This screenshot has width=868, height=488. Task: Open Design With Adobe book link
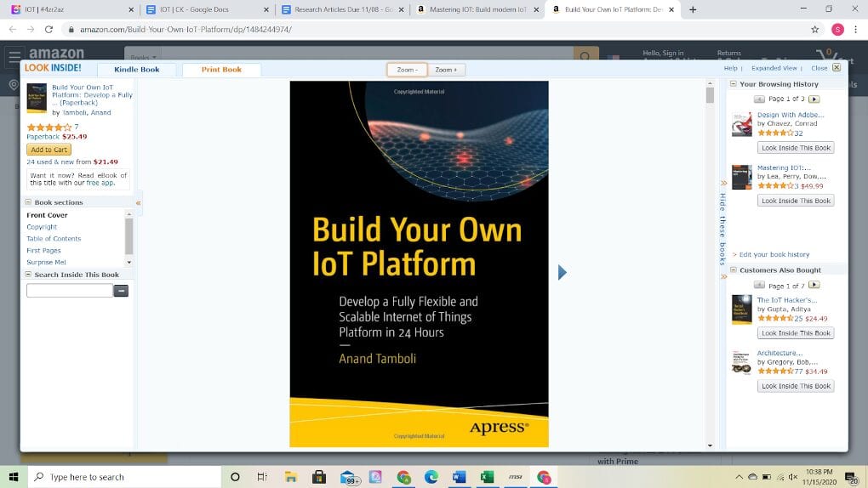(x=791, y=115)
